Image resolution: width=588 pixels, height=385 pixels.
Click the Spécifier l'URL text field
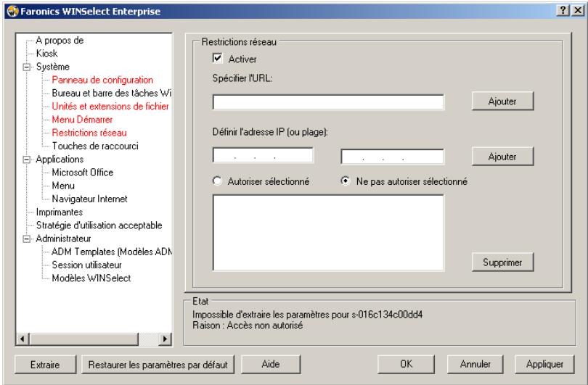coord(328,102)
